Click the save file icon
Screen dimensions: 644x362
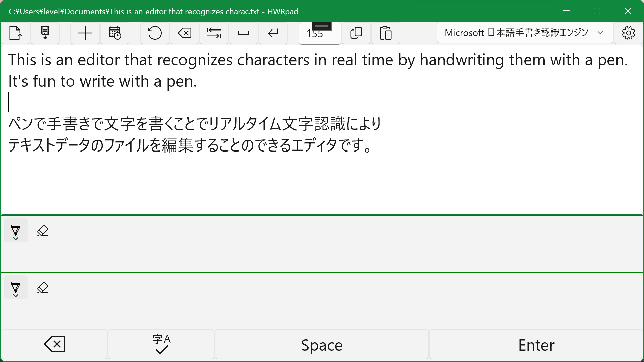(x=45, y=33)
